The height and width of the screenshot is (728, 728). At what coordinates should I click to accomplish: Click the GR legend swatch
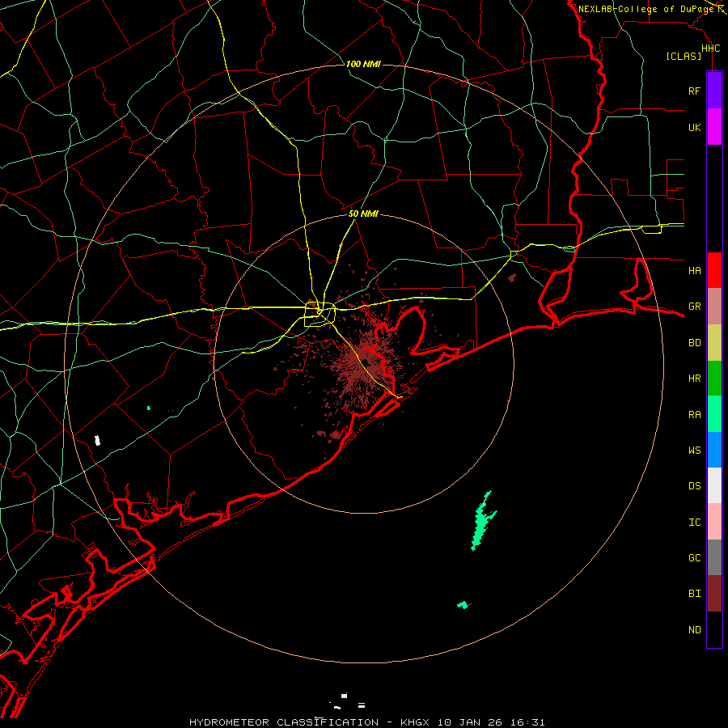pyautogui.click(x=714, y=307)
